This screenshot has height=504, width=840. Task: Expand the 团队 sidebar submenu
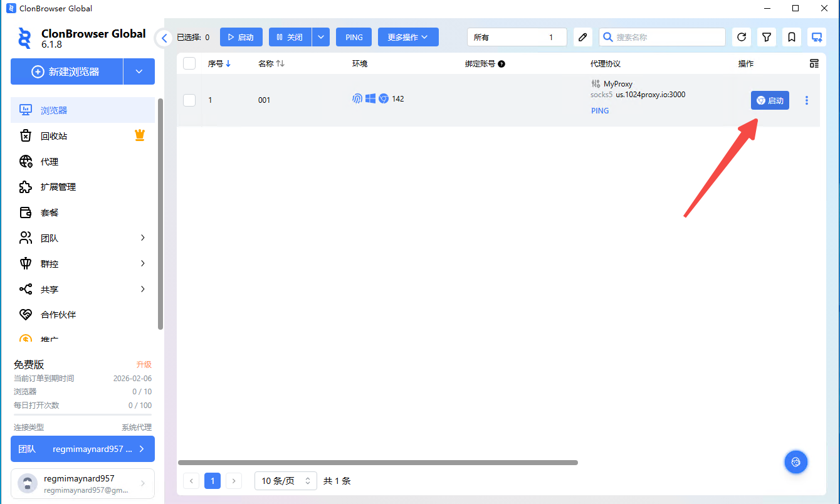coord(83,238)
